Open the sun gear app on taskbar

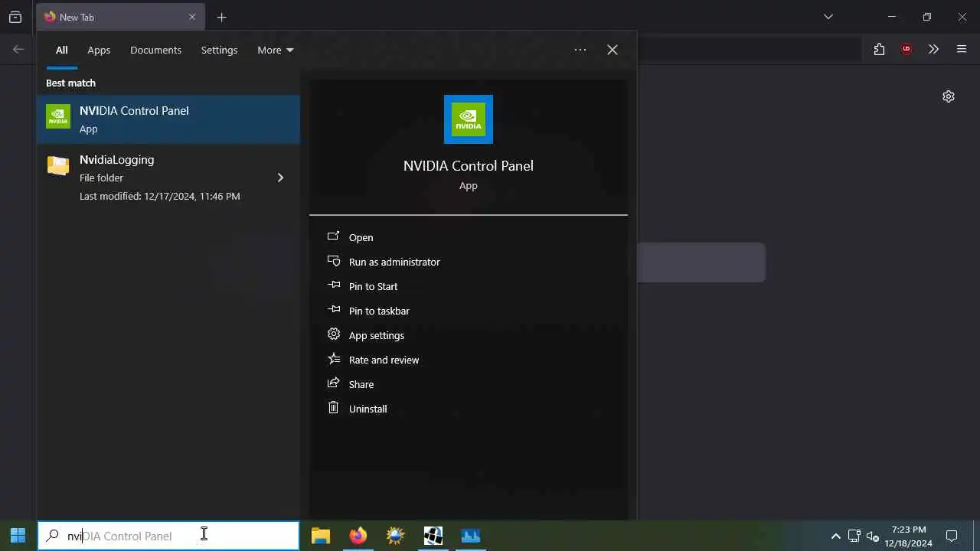[395, 536]
